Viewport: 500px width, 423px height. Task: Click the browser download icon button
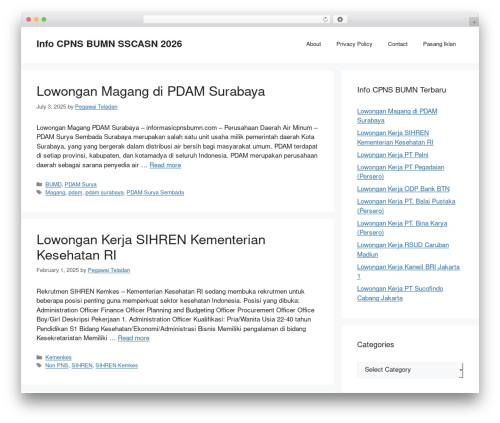pyautogui.click(x=340, y=20)
